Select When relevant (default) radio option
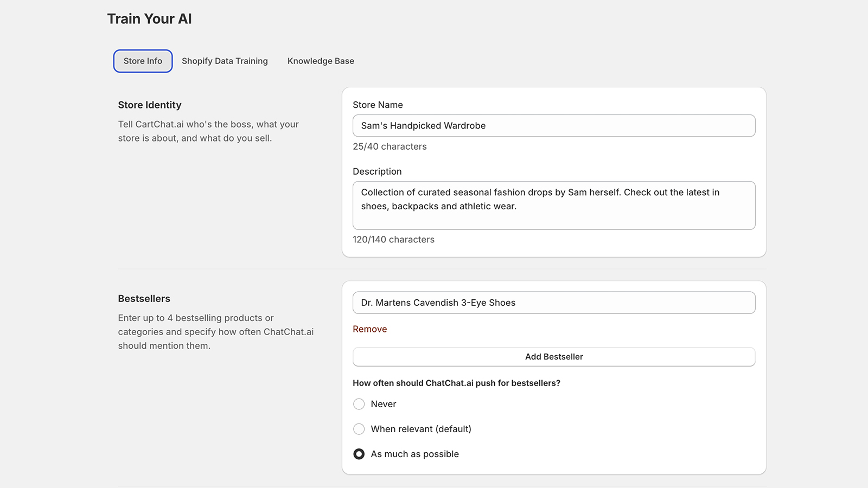Screen dimensions: 868x488 coord(359,429)
